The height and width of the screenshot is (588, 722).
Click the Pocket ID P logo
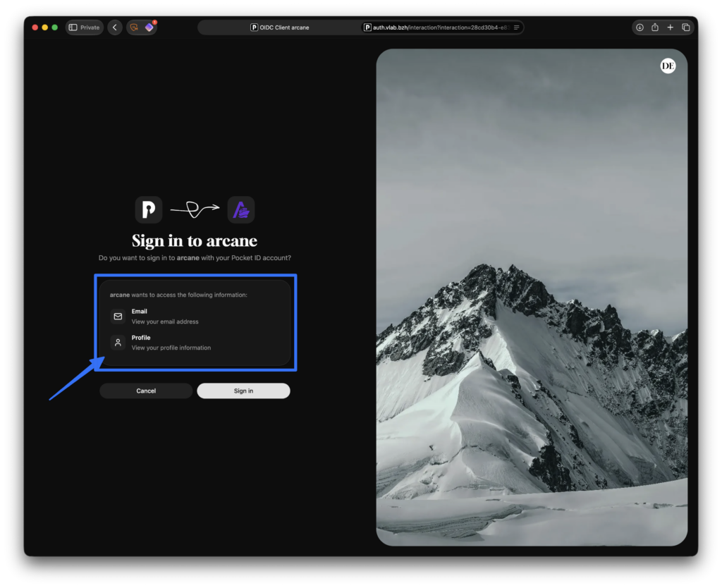pyautogui.click(x=148, y=209)
